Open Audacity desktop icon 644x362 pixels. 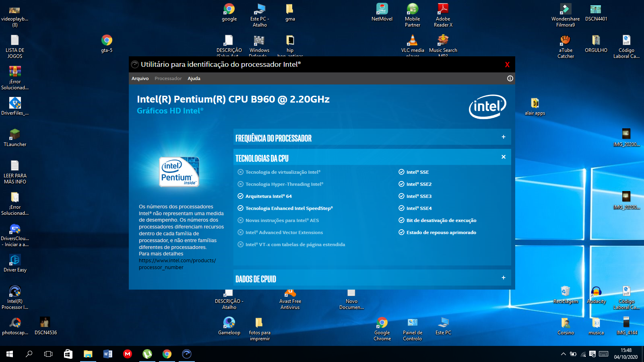pos(596,294)
